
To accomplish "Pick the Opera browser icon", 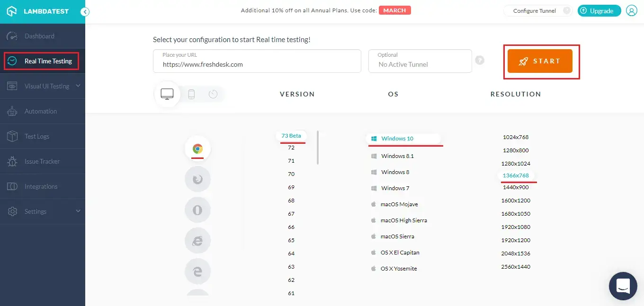I will (x=197, y=210).
